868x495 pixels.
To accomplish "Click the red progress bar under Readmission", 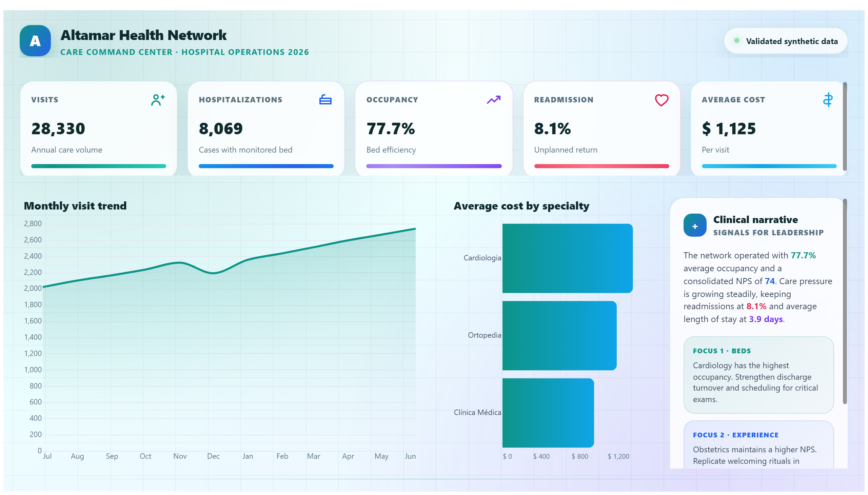I will coord(601,166).
